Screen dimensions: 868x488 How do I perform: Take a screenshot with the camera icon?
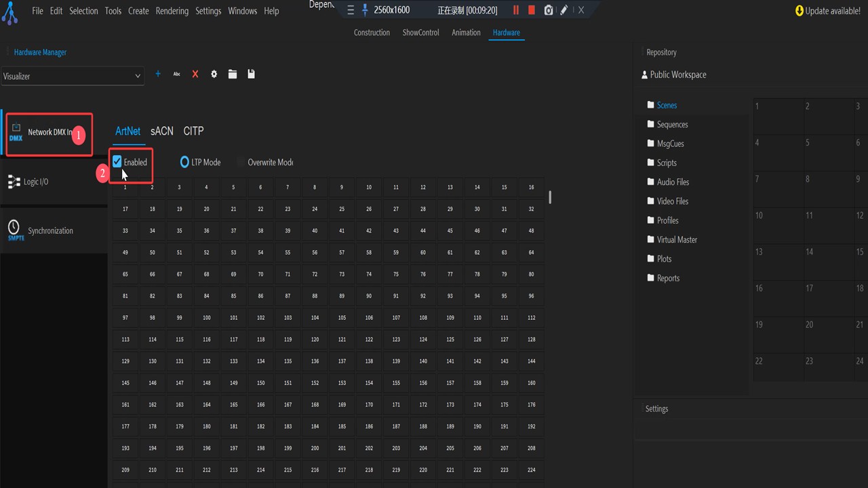coord(548,10)
